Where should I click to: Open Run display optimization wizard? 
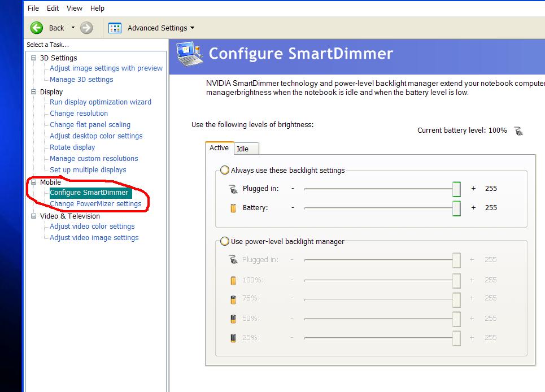pos(101,102)
